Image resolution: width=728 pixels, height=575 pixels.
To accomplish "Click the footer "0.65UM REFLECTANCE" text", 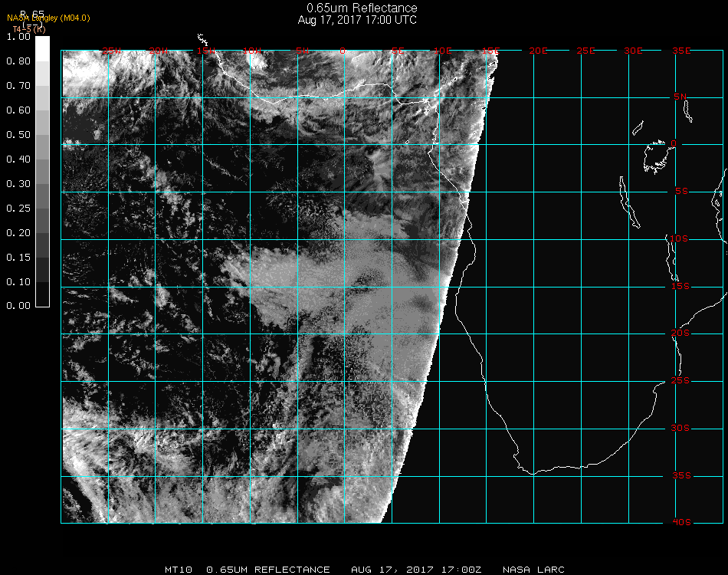I will pos(268,570).
